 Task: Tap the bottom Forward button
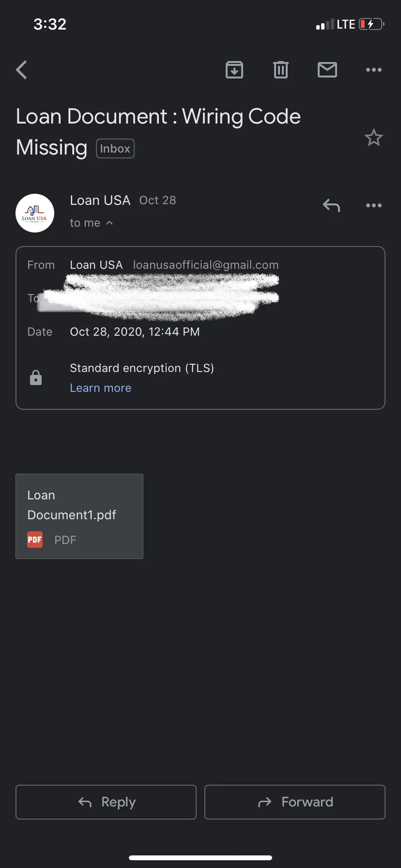tap(295, 802)
